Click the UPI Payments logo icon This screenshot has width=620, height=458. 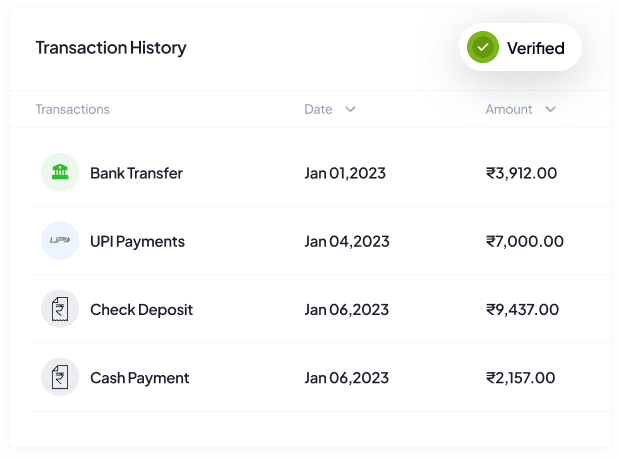click(60, 241)
